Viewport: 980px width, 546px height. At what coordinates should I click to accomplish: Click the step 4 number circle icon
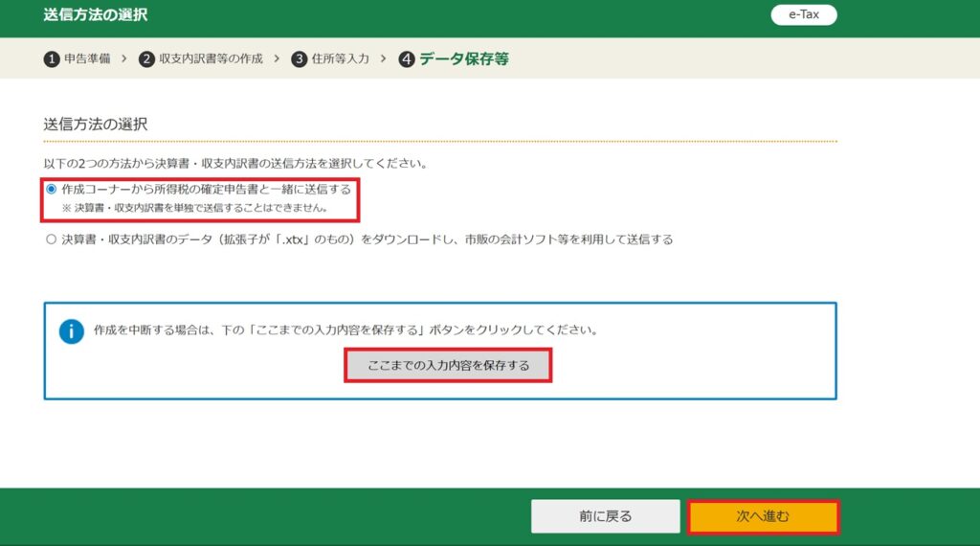407,59
